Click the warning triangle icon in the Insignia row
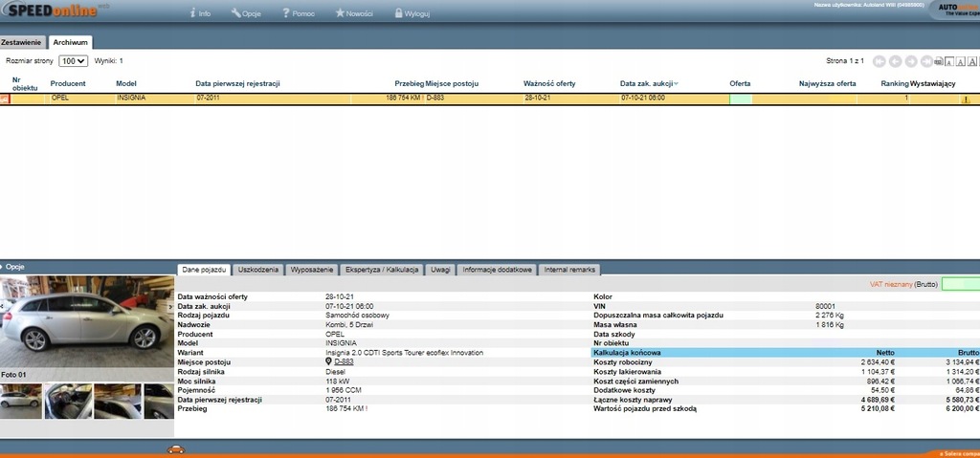Viewport: 980px width, 458px height. coord(966,99)
